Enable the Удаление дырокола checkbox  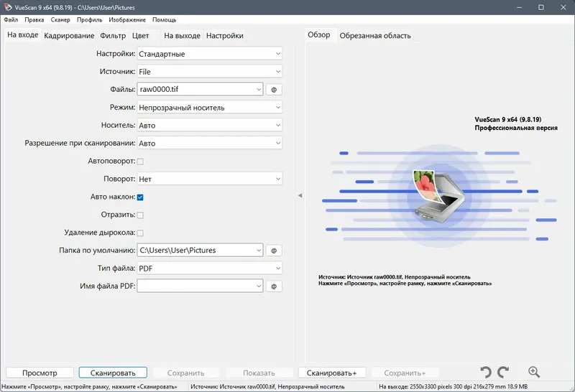(140, 233)
